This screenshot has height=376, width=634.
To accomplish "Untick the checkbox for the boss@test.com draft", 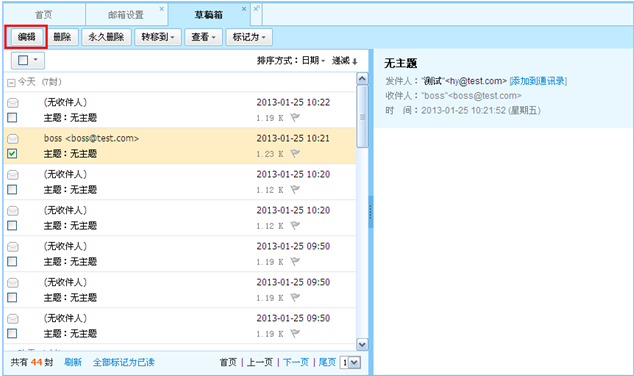I will click(12, 154).
